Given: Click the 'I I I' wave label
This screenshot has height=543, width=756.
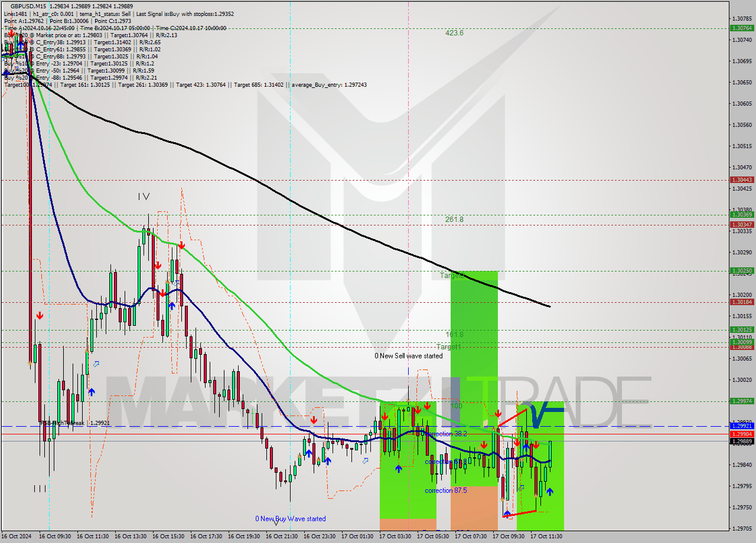Looking at the screenshot, I should [x=40, y=488].
